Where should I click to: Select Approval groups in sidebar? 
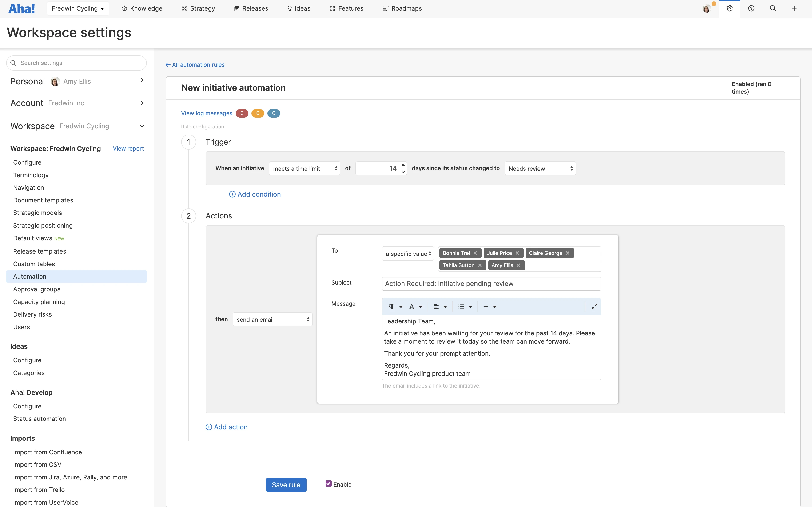pos(36,289)
